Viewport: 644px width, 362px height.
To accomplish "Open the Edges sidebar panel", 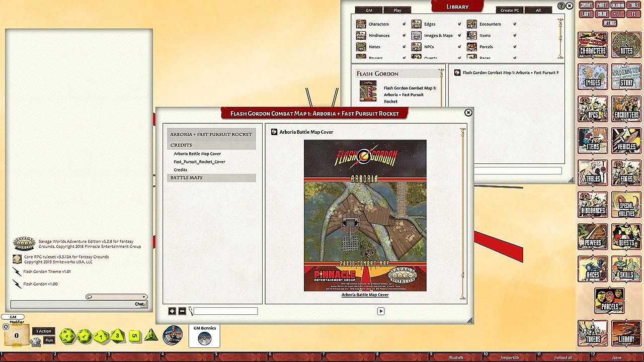I will (626, 173).
